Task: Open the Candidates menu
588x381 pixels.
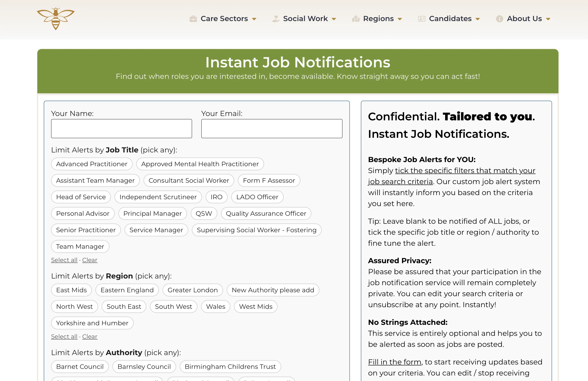Action: [x=450, y=19]
